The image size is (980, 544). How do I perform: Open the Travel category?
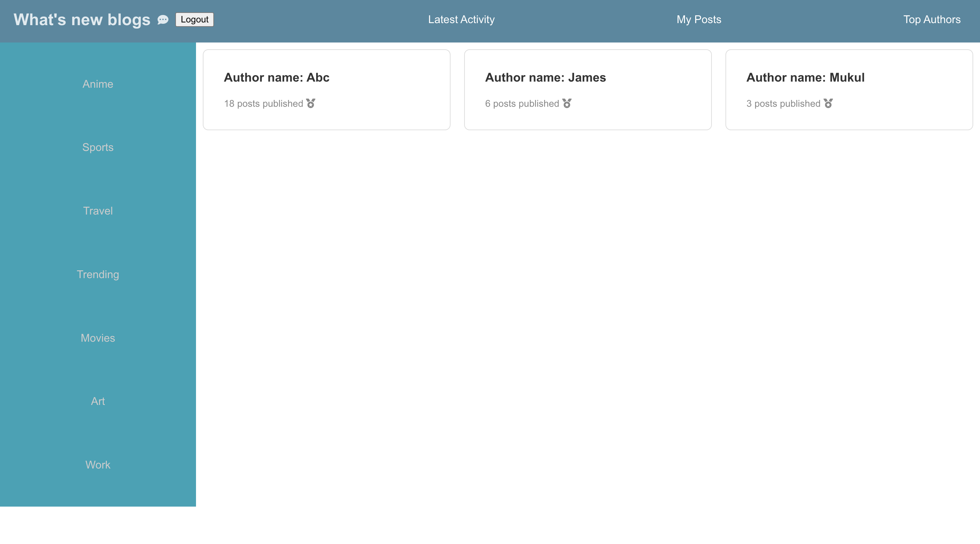(98, 211)
